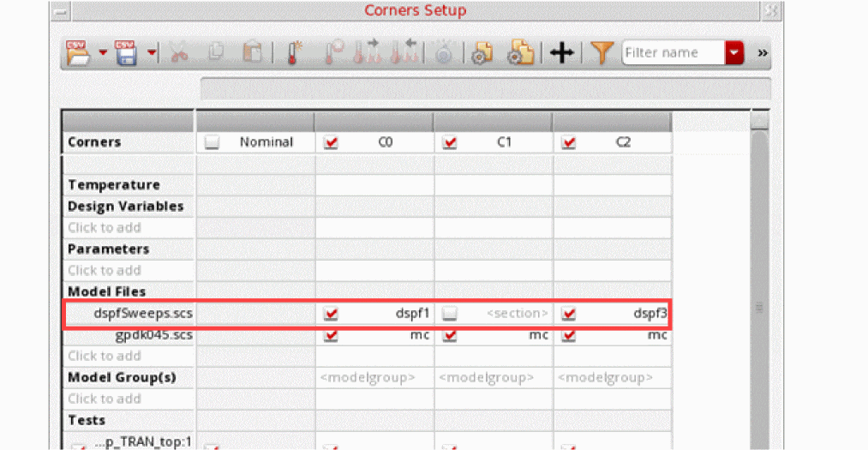Enable the Nominal corner checkbox
Image resolution: width=868 pixels, height=450 pixels.
[212, 142]
